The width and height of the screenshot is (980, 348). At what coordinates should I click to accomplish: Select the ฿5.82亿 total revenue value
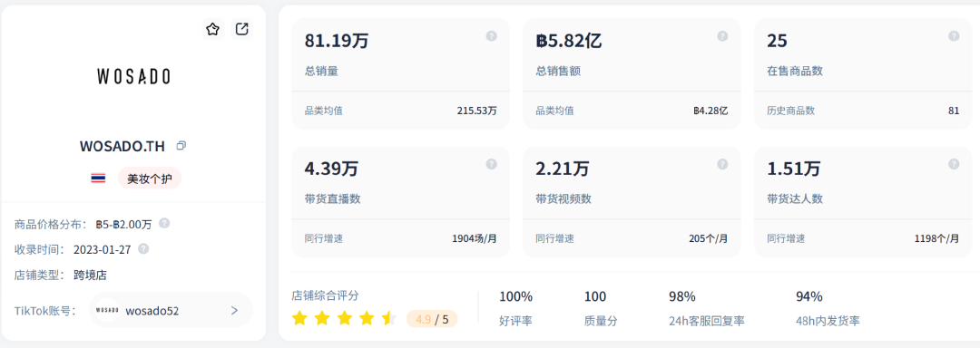(569, 41)
